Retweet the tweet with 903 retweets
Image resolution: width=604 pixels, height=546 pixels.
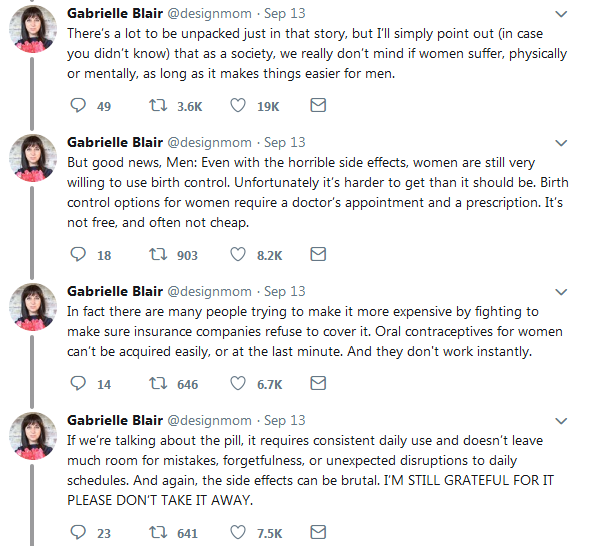(156, 255)
